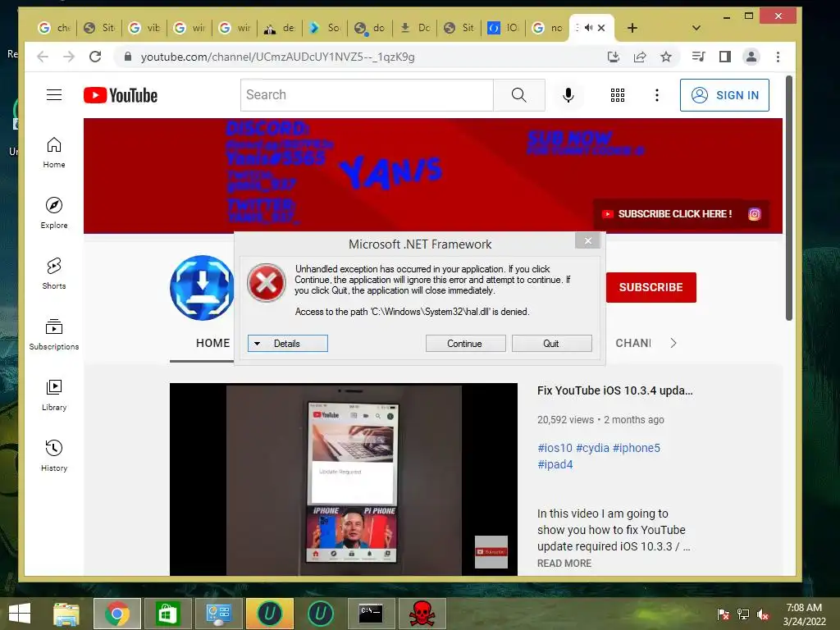This screenshot has width=840, height=630.
Task: Open the YouTube hamburger guide menu
Action: (x=54, y=95)
